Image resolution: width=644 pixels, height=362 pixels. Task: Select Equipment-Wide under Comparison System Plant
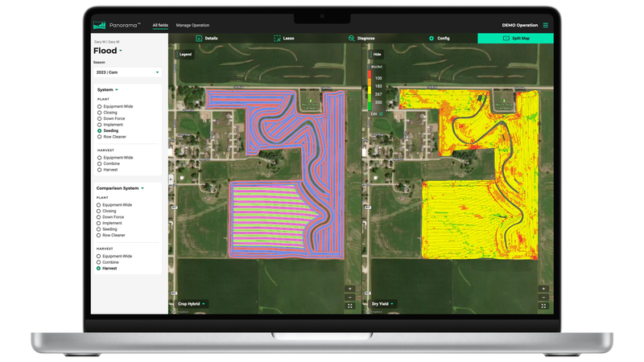pyautogui.click(x=114, y=205)
